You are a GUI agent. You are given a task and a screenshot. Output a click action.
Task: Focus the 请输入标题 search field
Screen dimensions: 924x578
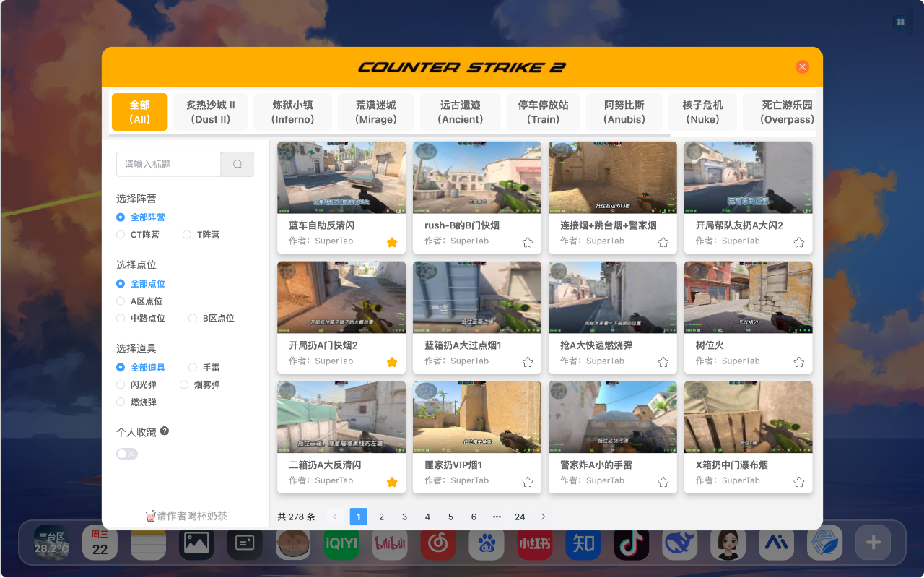coord(168,164)
